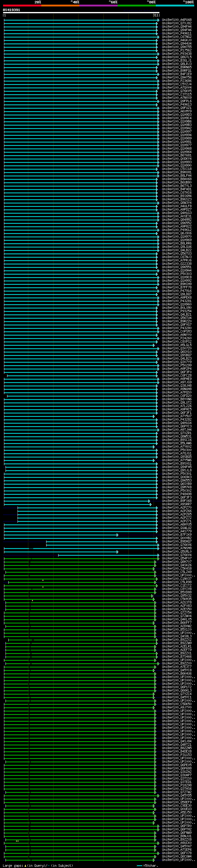
Task: Select hit label UniRef100_B9FX68
Action: 177,501
